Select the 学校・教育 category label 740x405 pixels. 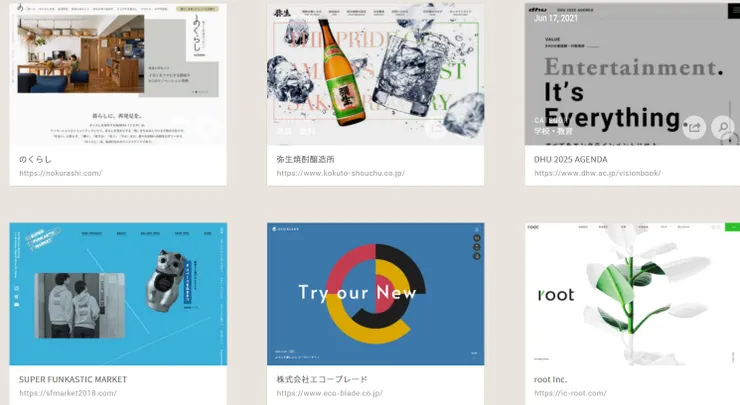coord(553,131)
